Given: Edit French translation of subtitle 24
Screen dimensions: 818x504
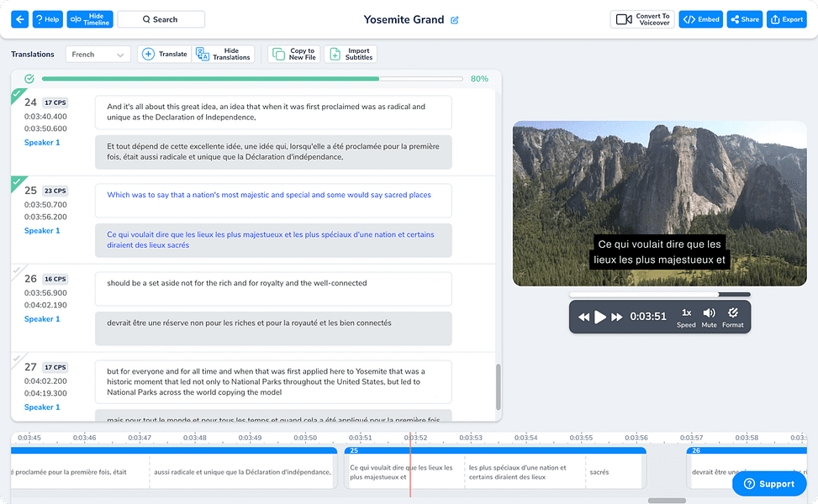Looking at the screenshot, I should pos(273,152).
